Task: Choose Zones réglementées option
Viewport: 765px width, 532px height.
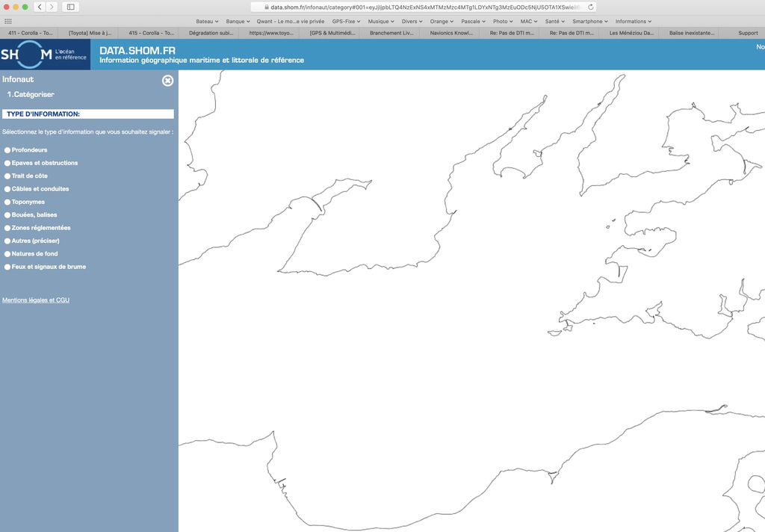Action: (7, 228)
